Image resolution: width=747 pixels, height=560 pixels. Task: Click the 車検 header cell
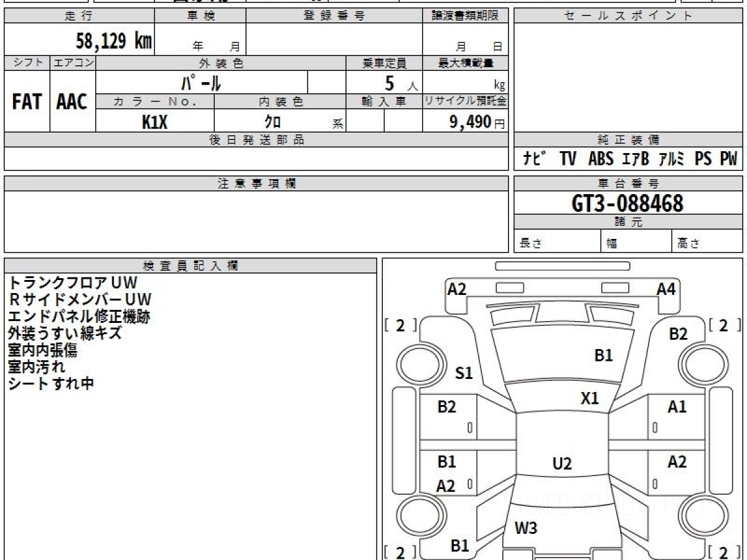tap(200, 16)
